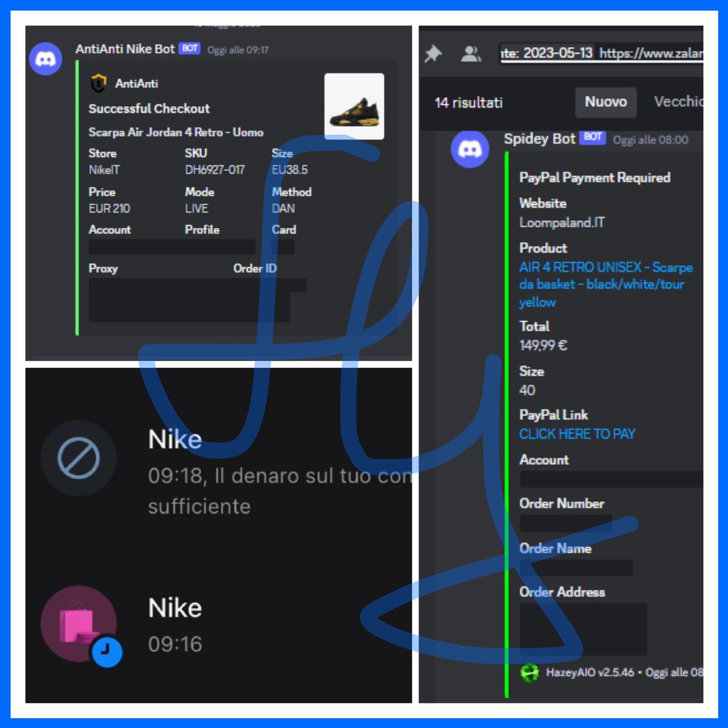Viewport: 728px width, 728px height.
Task: Click the SKU value DH6927-017
Action: 215,170
